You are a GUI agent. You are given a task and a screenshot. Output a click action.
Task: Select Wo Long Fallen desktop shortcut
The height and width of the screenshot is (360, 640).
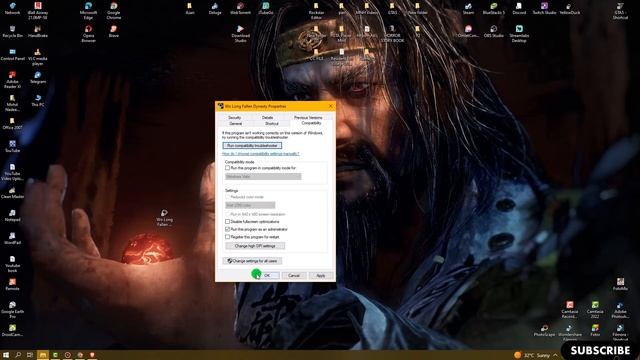pos(164,218)
